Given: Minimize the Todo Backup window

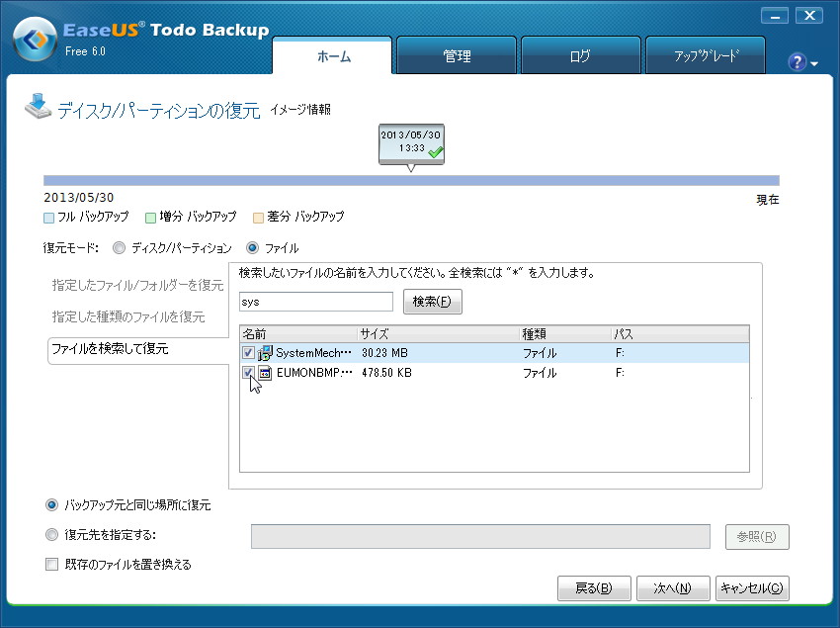Looking at the screenshot, I should point(775,16).
